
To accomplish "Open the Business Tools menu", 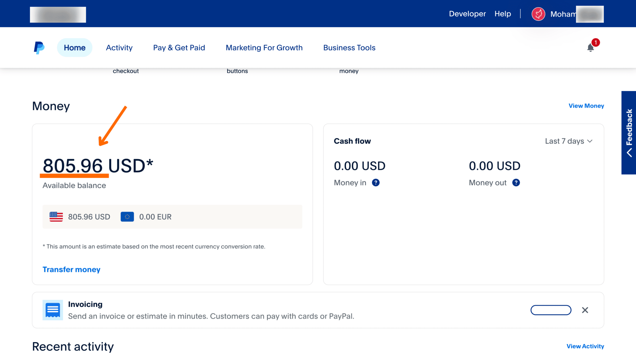I will tap(349, 47).
